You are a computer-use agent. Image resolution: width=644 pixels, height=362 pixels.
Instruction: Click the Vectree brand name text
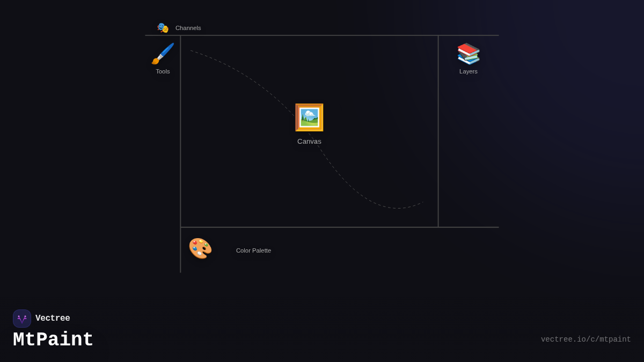53,319
